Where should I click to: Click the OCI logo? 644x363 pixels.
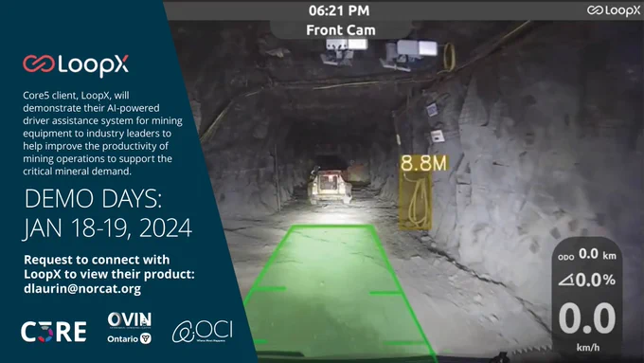[202, 332]
